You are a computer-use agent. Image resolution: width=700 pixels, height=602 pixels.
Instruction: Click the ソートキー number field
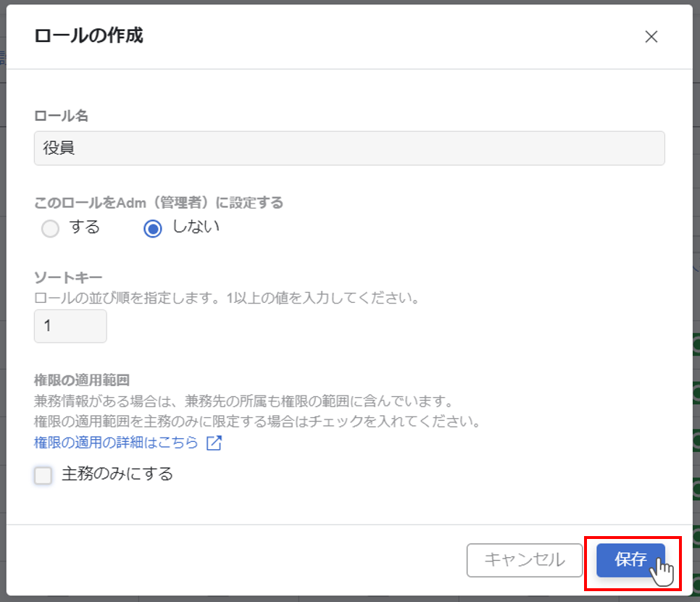[x=70, y=326]
